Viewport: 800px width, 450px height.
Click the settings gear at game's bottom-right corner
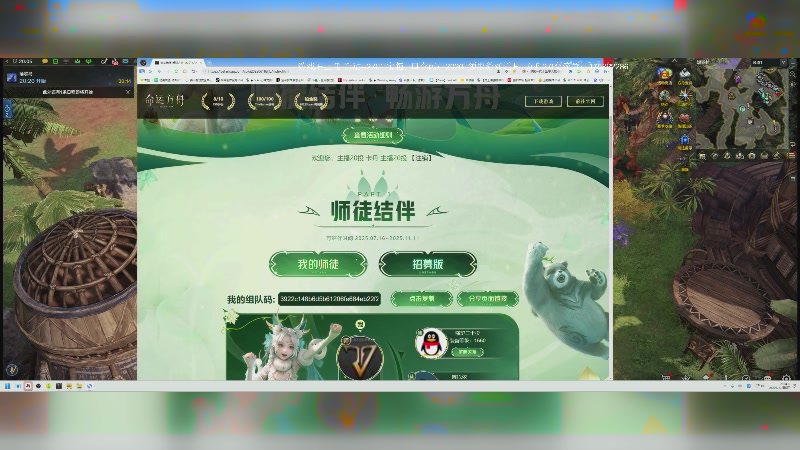(x=786, y=378)
